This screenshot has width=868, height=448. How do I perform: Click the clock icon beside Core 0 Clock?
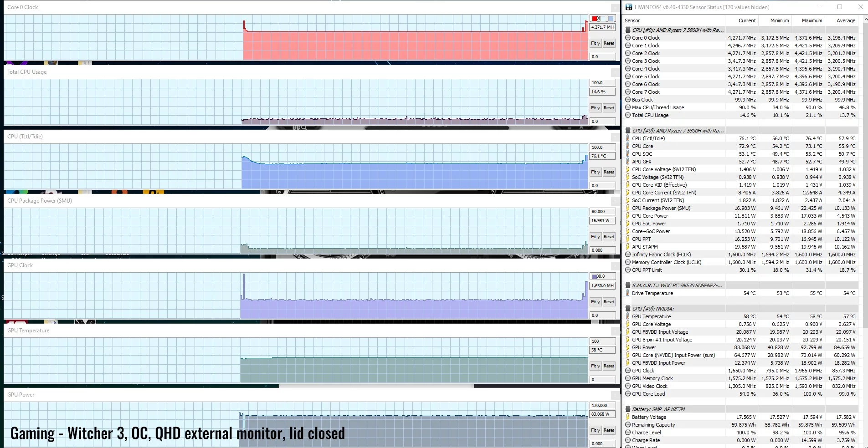coord(628,38)
